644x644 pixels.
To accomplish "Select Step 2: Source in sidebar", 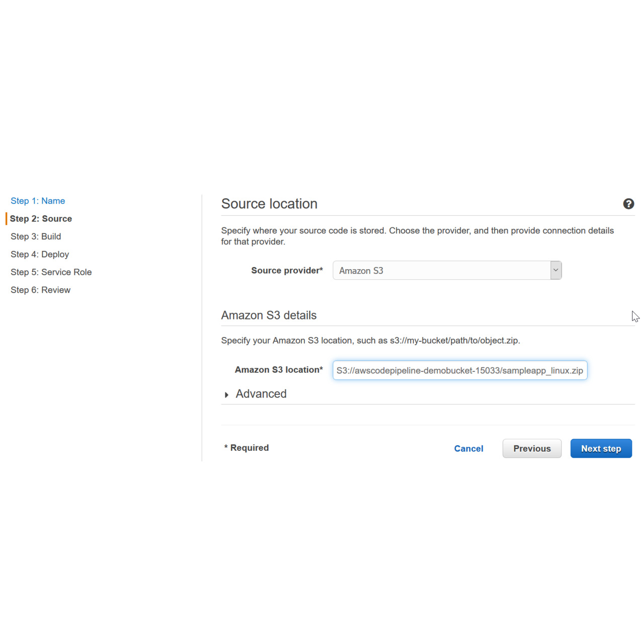I will point(41,219).
